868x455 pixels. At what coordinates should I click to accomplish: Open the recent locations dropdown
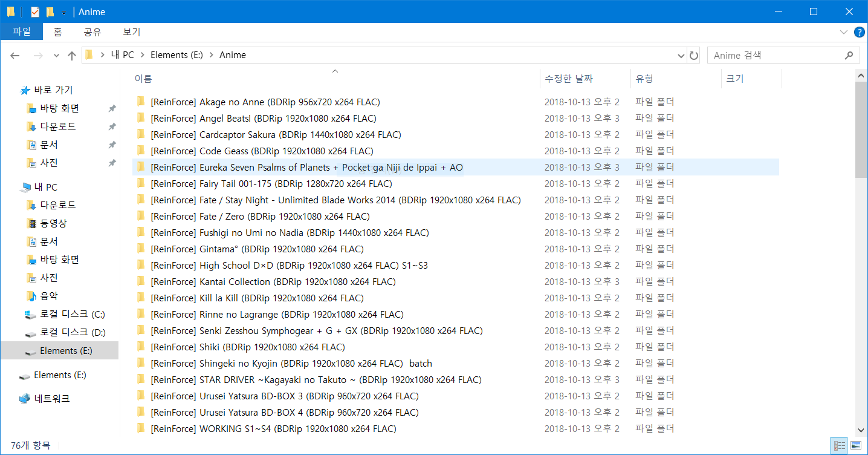(x=56, y=56)
